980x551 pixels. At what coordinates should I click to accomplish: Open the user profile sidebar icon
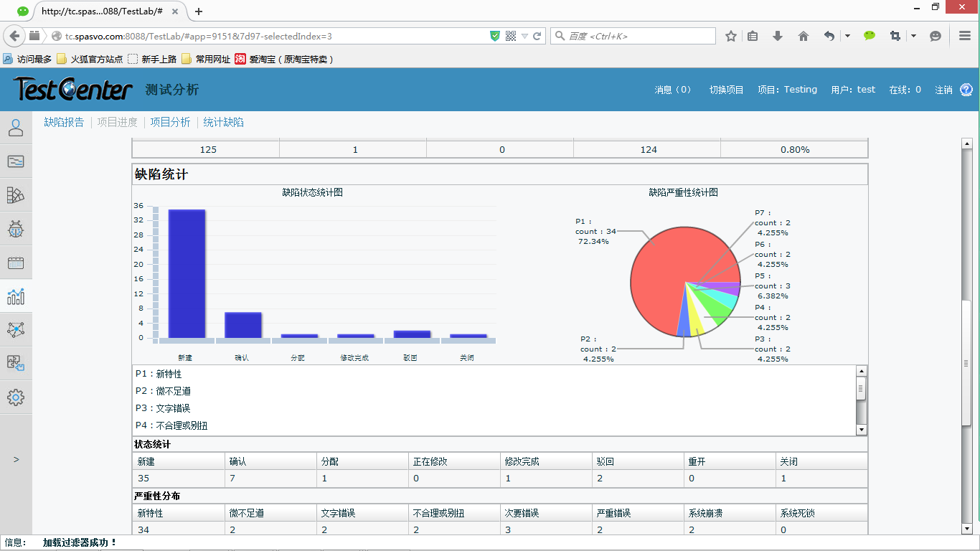(16, 128)
